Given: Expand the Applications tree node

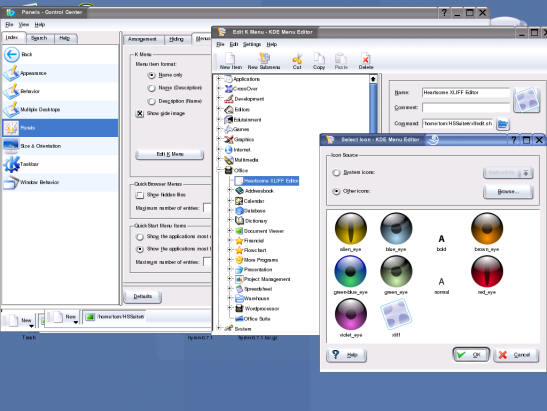Looking at the screenshot, I should click(219, 79).
